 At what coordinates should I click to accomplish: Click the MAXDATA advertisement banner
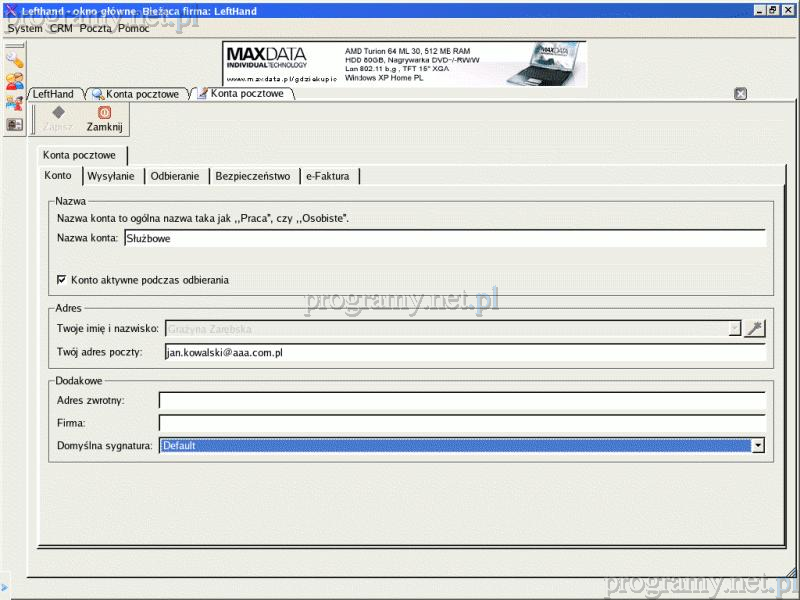click(x=404, y=64)
